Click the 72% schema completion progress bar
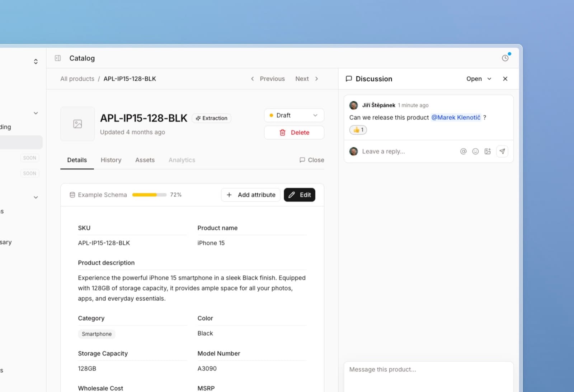The image size is (574, 392). tap(149, 195)
